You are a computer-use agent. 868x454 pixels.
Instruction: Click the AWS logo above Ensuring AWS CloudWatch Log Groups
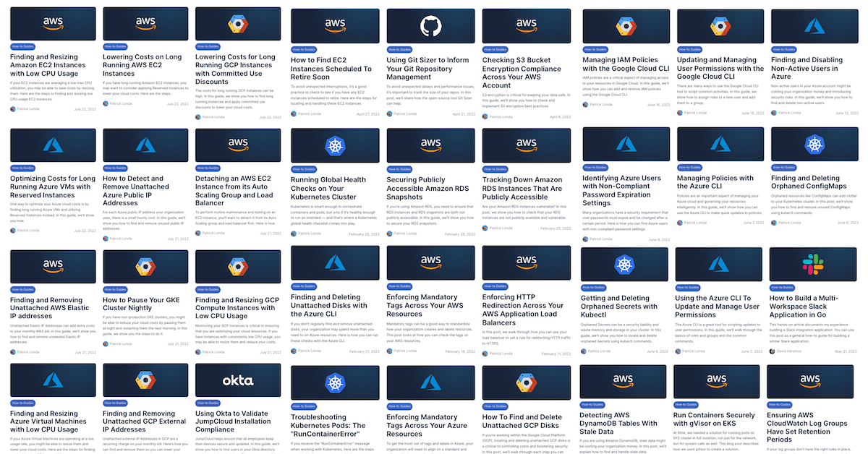point(811,380)
